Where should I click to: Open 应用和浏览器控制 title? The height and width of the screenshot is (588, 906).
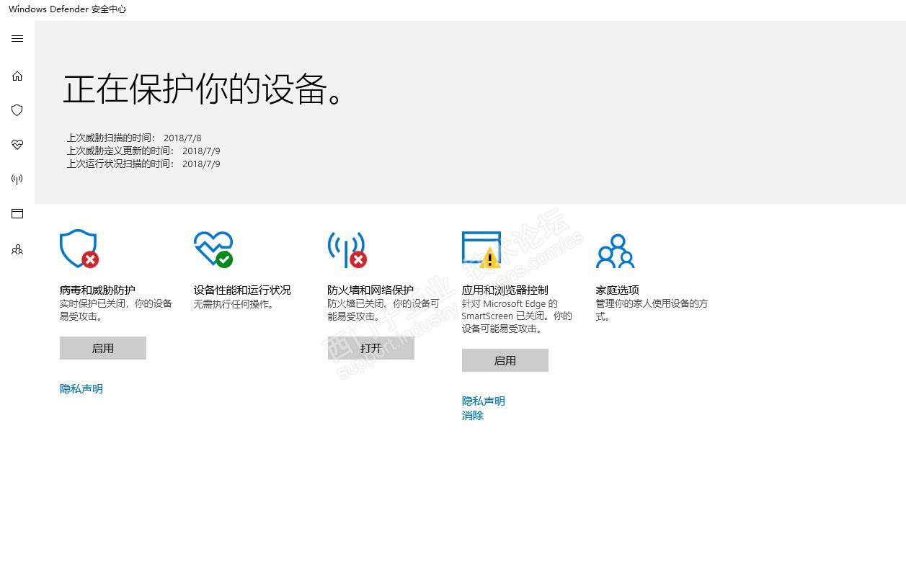click(505, 290)
